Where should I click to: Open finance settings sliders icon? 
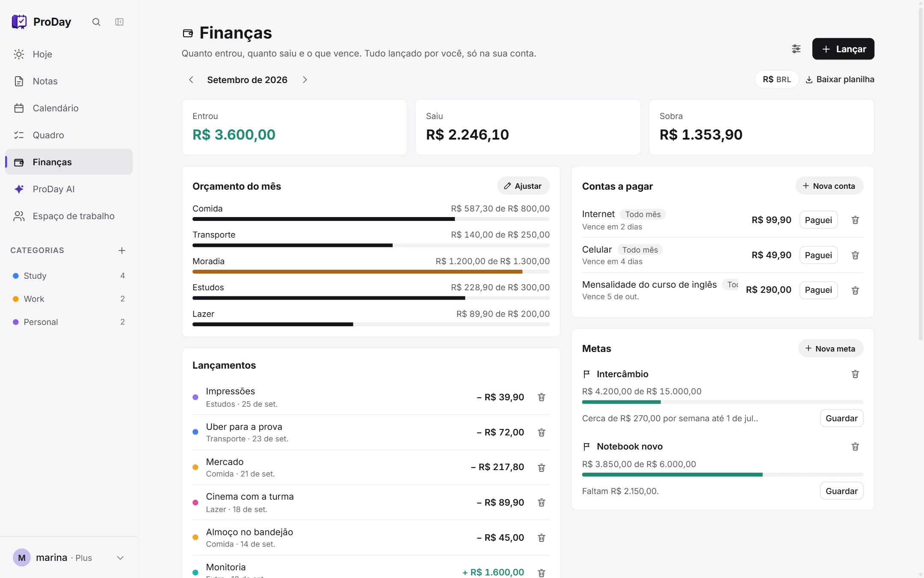pos(796,49)
